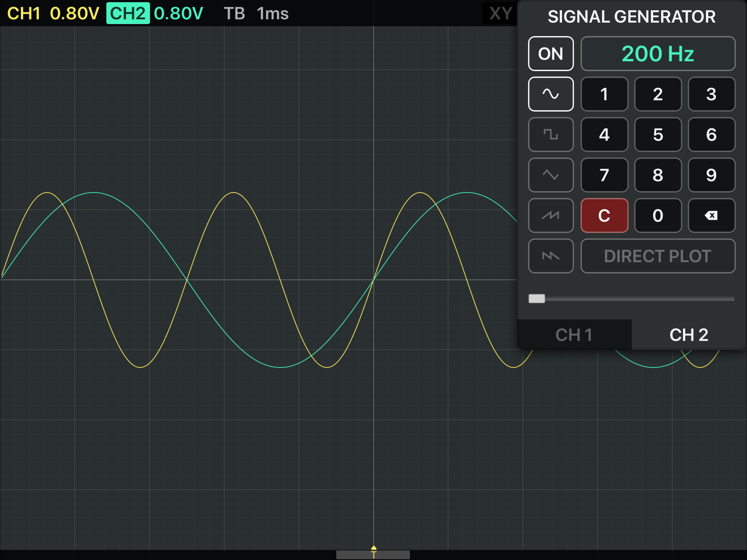Click the DIRECT PLOT button
The width and height of the screenshot is (747, 560).
(658, 256)
